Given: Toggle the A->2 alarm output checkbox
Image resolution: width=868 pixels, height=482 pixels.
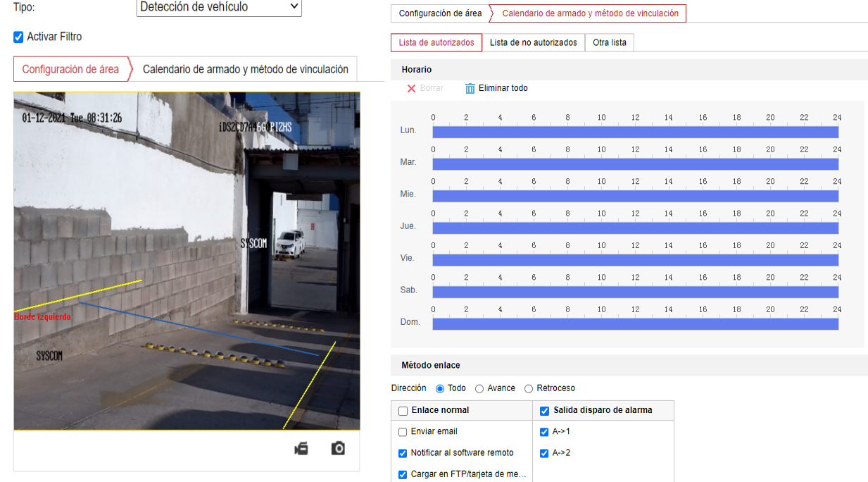Looking at the screenshot, I should [x=544, y=453].
